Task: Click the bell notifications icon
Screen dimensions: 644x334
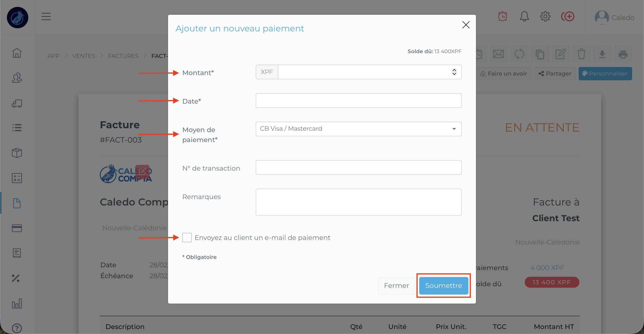Action: 524,17
